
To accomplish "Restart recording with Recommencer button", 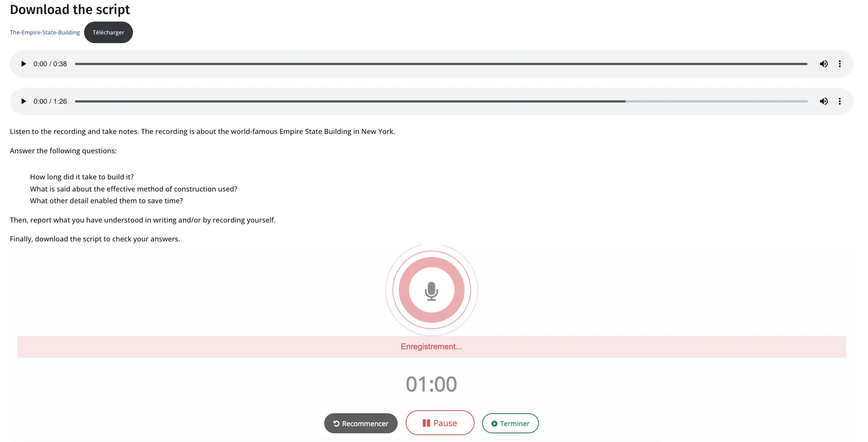I will [361, 423].
